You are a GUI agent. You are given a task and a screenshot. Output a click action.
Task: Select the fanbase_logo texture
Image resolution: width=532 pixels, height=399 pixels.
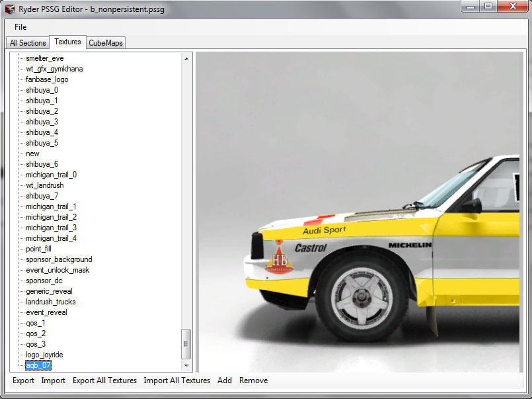click(x=47, y=79)
